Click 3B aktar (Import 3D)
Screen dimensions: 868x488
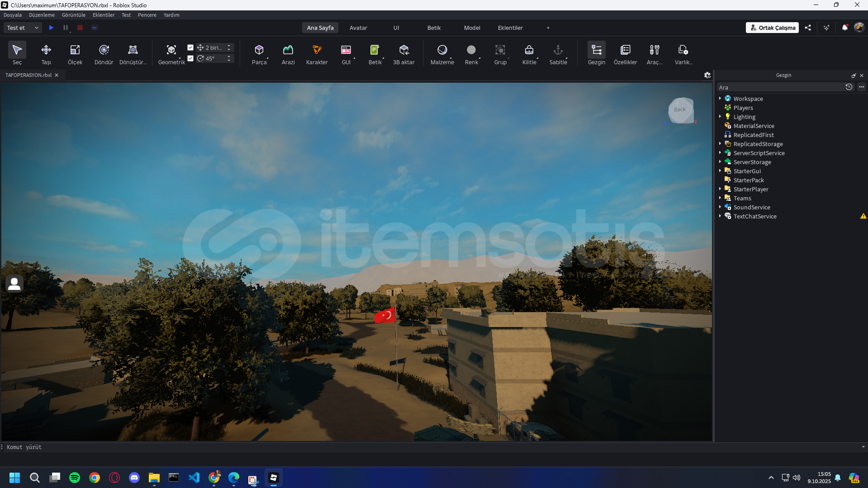[404, 53]
